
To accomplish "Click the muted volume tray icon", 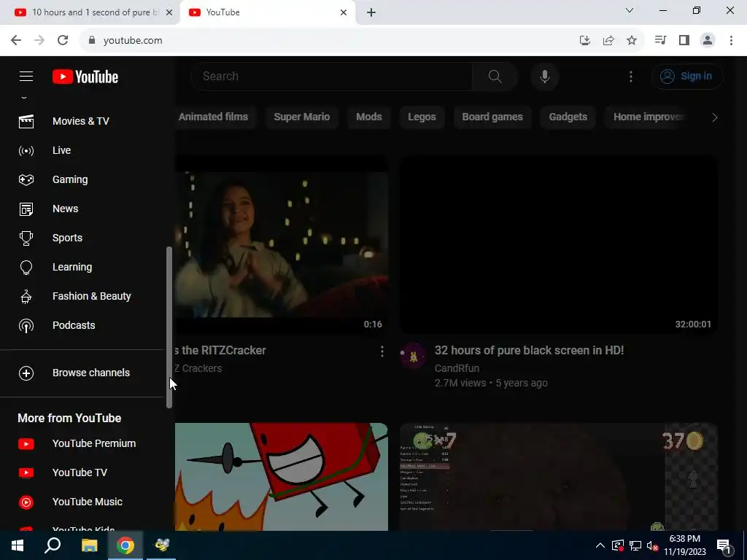I will click(x=652, y=545).
